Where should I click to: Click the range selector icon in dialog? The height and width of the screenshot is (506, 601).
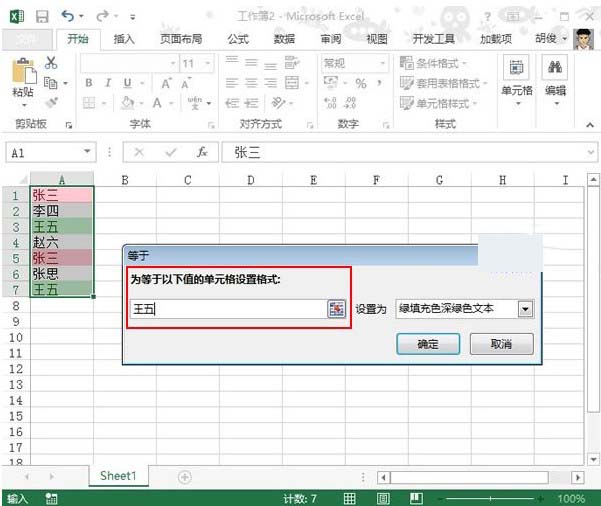[x=337, y=309]
